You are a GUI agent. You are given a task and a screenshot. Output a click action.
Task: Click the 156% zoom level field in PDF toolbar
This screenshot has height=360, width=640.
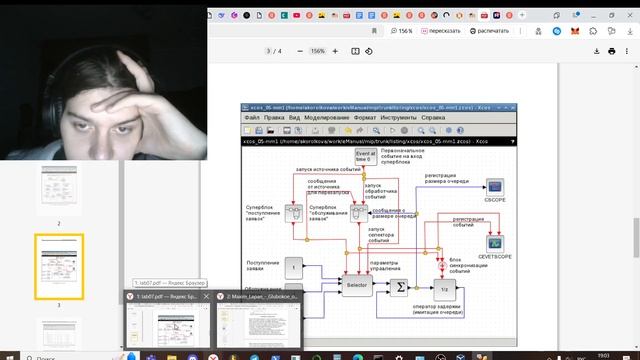318,51
